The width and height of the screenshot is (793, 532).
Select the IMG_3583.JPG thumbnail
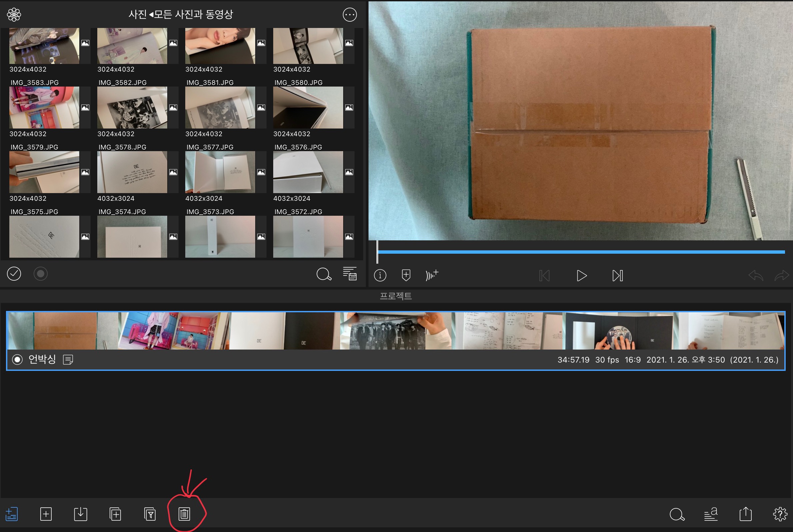44,108
